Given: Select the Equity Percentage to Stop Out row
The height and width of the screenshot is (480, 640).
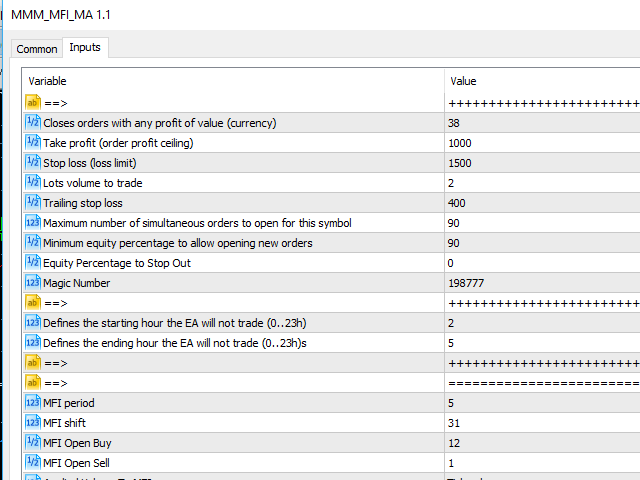Looking at the screenshot, I should [117, 263].
